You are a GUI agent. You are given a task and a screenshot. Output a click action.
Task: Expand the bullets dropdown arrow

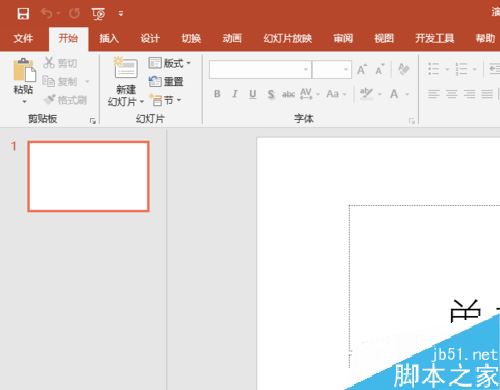click(447, 69)
